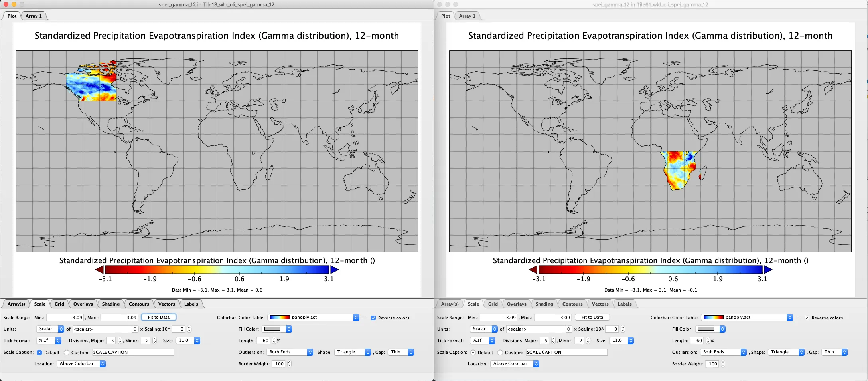Open the tick Size dropdown in Tile13 window
Image resolution: width=868 pixels, height=381 pixels.
pyautogui.click(x=188, y=341)
